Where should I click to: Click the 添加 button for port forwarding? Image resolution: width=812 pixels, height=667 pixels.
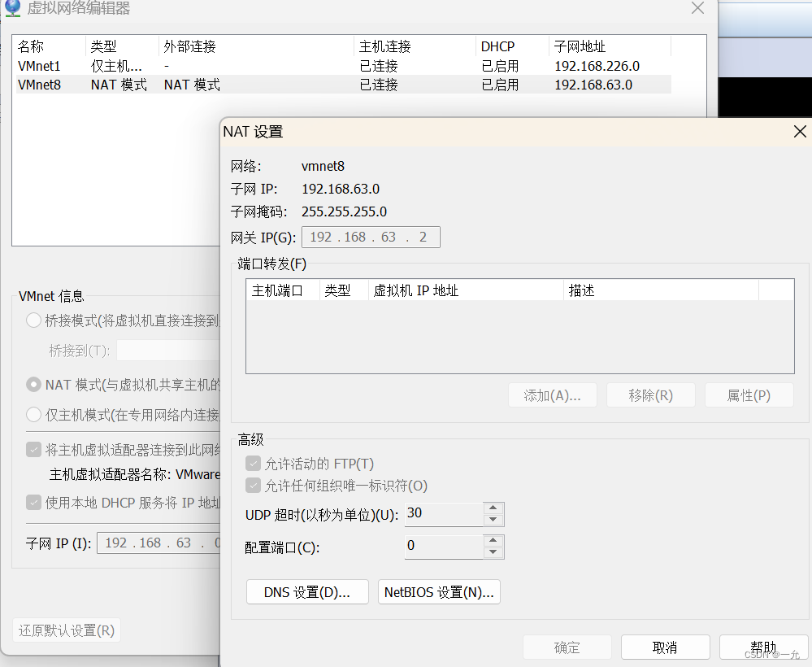click(553, 395)
